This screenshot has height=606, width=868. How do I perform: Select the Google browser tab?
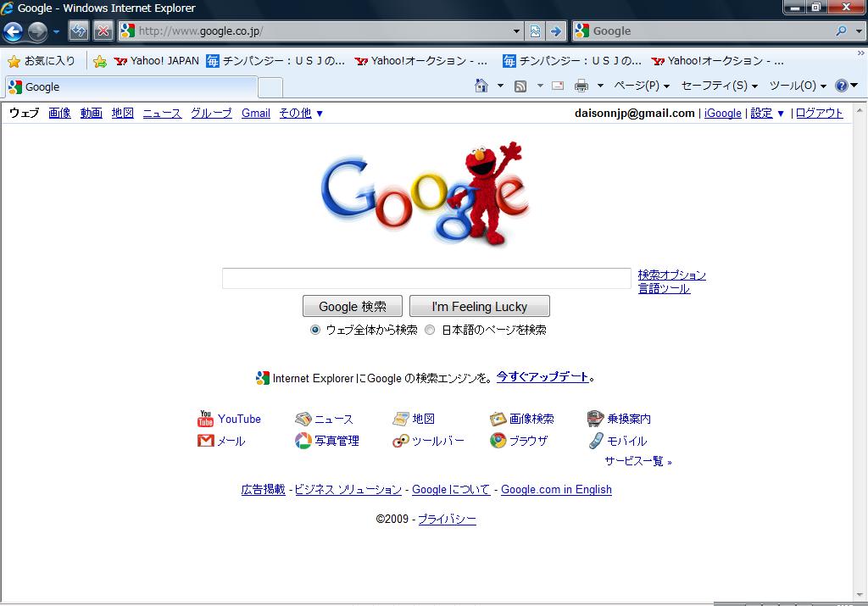pyautogui.click(x=131, y=87)
